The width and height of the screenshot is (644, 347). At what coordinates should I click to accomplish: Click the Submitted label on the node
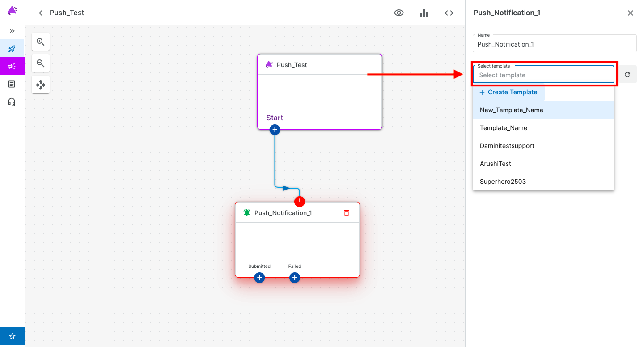tap(259, 266)
